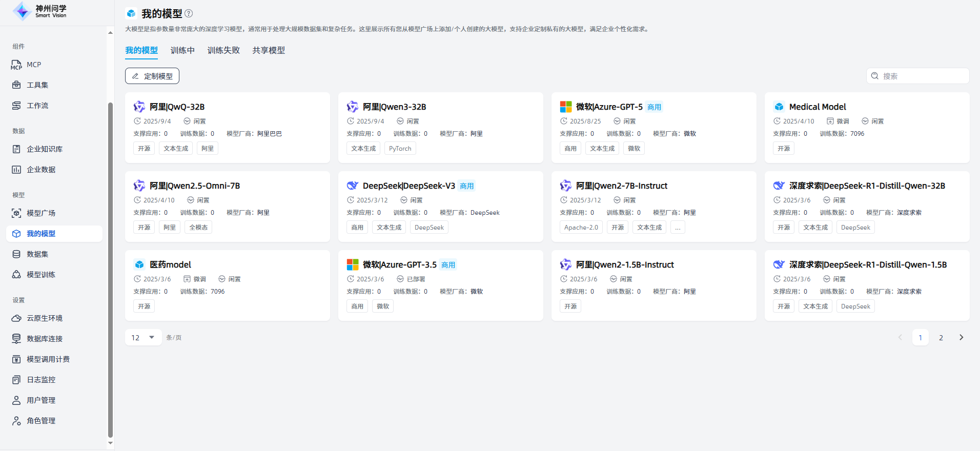
Task: Expand the 12 per-page dropdown
Action: (x=143, y=337)
